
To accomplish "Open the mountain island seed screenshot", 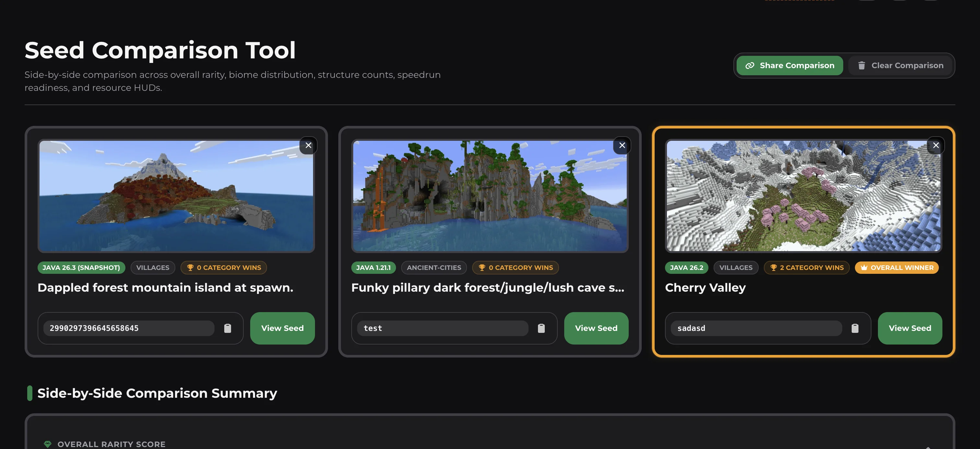I will click(176, 196).
